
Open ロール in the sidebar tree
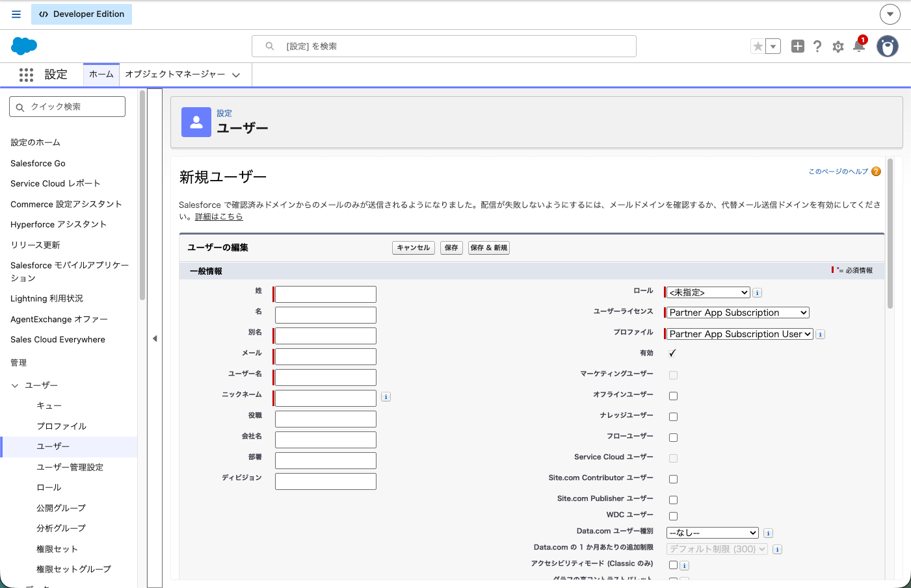(x=49, y=487)
